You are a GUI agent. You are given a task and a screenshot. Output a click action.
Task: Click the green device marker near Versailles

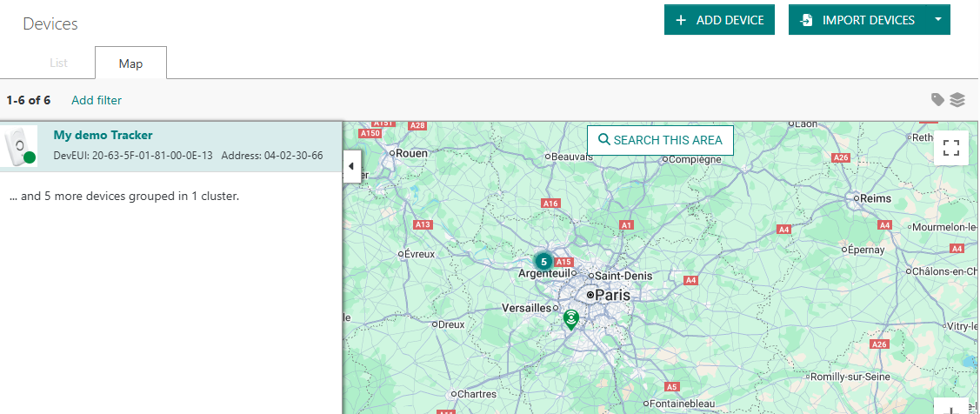point(570,320)
